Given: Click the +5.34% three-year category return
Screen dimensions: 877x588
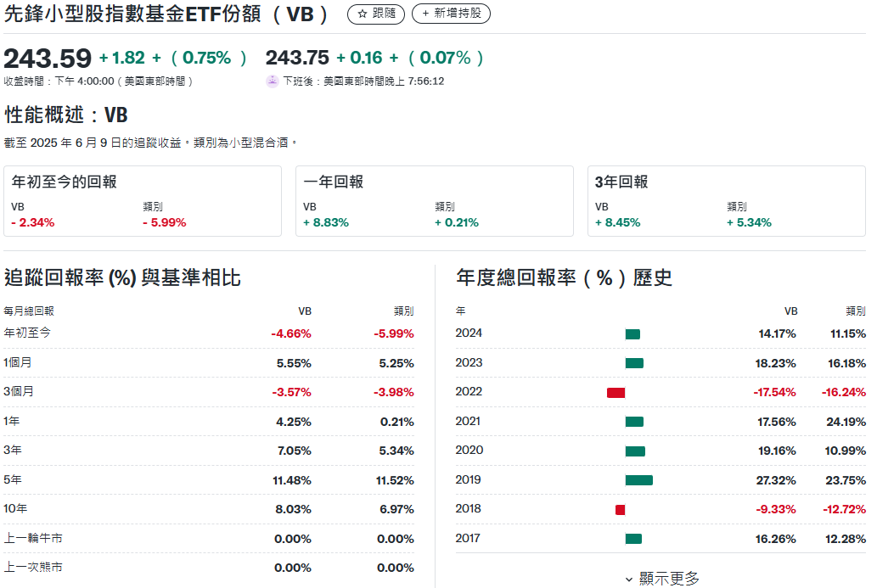Looking at the screenshot, I should pyautogui.click(x=749, y=222).
